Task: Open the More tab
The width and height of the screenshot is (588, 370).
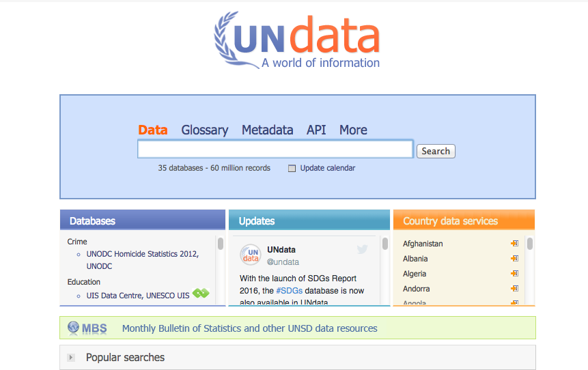Action: tap(353, 130)
